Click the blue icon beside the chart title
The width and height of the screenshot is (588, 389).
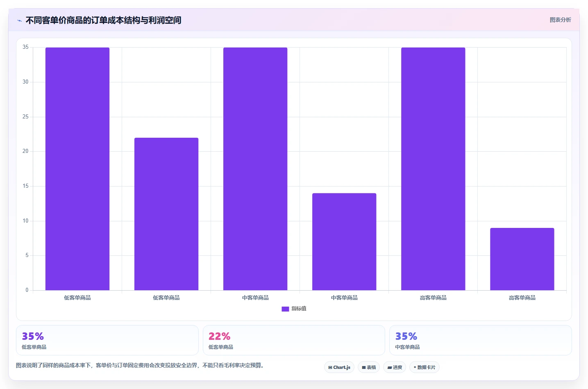tap(19, 20)
